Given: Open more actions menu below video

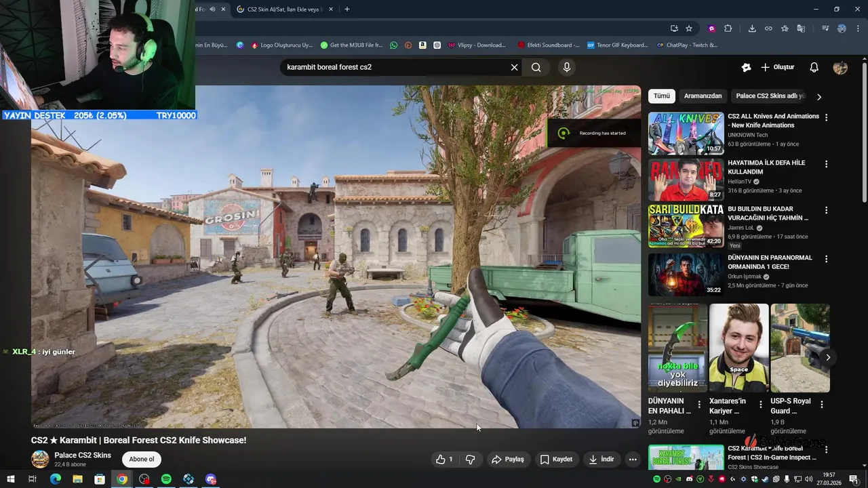Looking at the screenshot, I should pos(633,460).
